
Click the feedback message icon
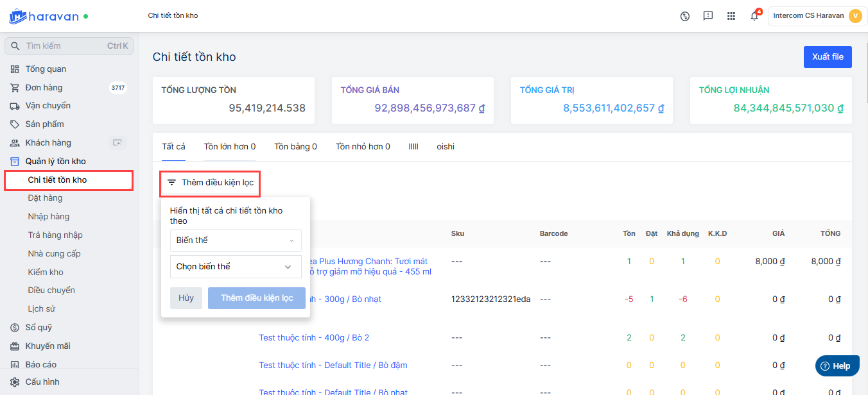tap(708, 16)
